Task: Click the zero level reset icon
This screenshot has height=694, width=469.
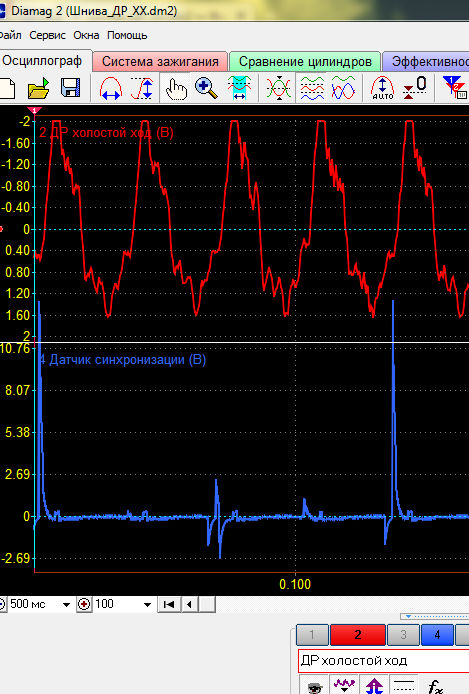Action: tap(415, 88)
